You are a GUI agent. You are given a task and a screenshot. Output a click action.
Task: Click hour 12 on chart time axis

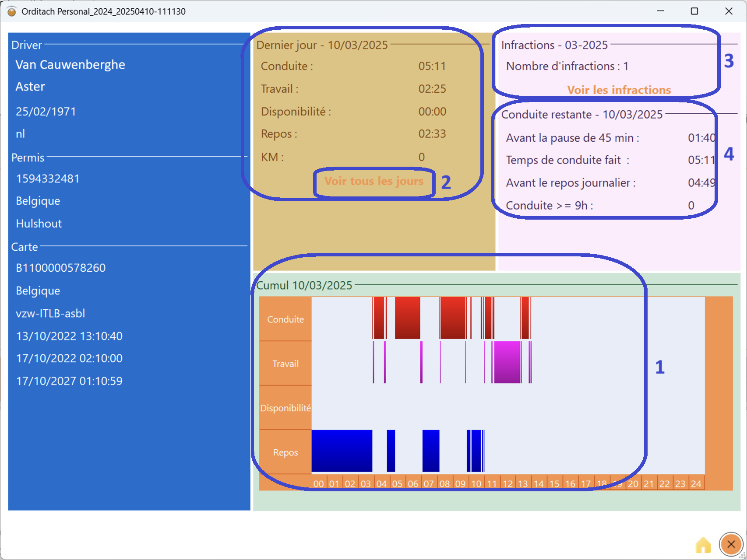click(x=508, y=484)
